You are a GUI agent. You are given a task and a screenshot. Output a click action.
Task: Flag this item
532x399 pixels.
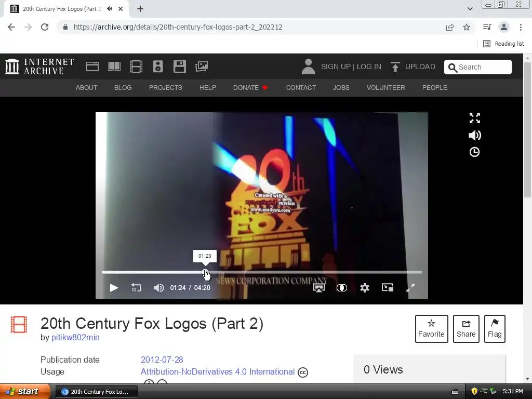point(495,329)
